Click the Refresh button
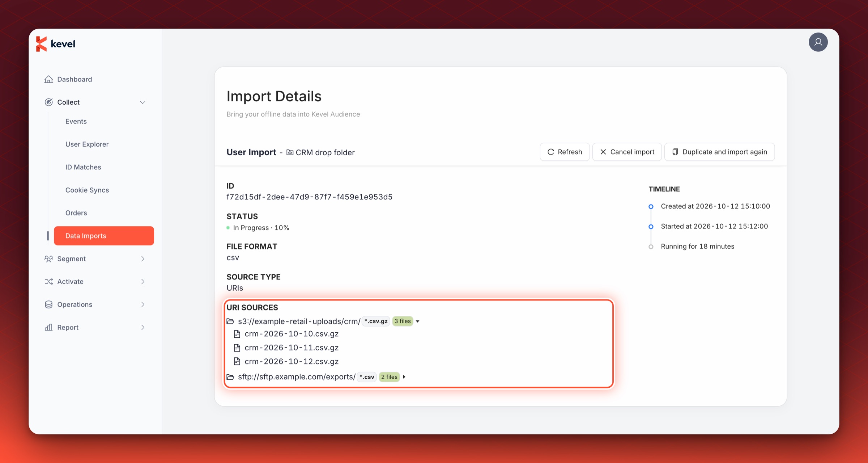Screen dimensions: 868x463 (x=565, y=152)
